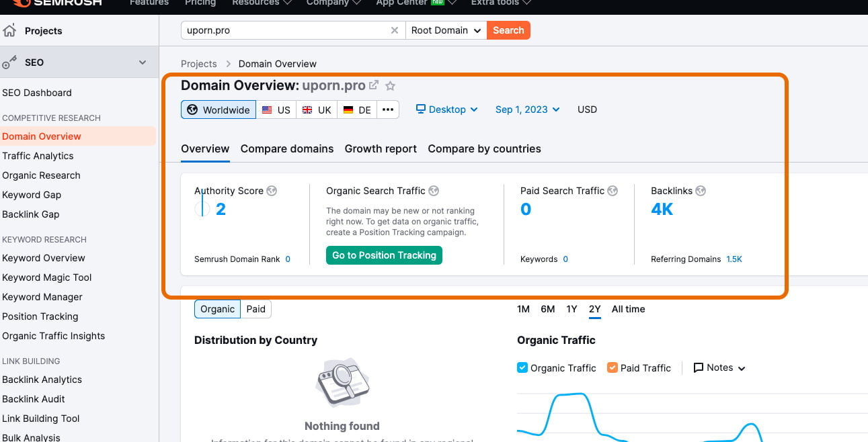The width and height of the screenshot is (868, 442).
Task: Open Extra tools top menu
Action: pyautogui.click(x=501, y=3)
